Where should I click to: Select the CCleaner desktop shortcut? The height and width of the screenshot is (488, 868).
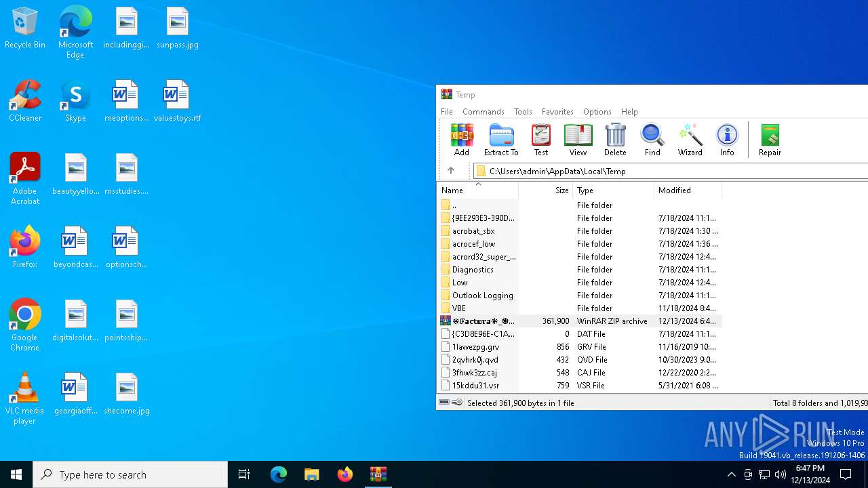[x=25, y=101]
